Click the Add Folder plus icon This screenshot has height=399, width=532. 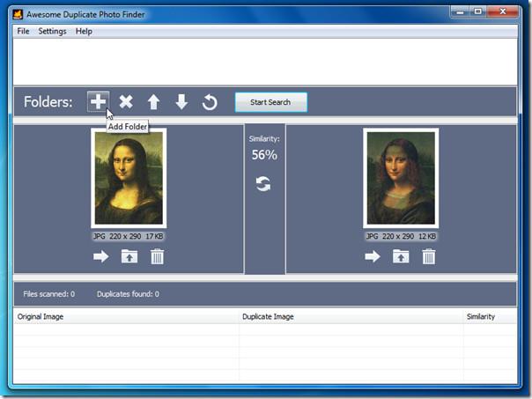(98, 102)
